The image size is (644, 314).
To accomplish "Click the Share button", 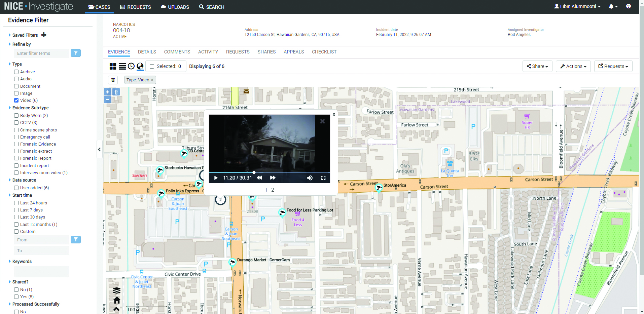I will pyautogui.click(x=537, y=66).
